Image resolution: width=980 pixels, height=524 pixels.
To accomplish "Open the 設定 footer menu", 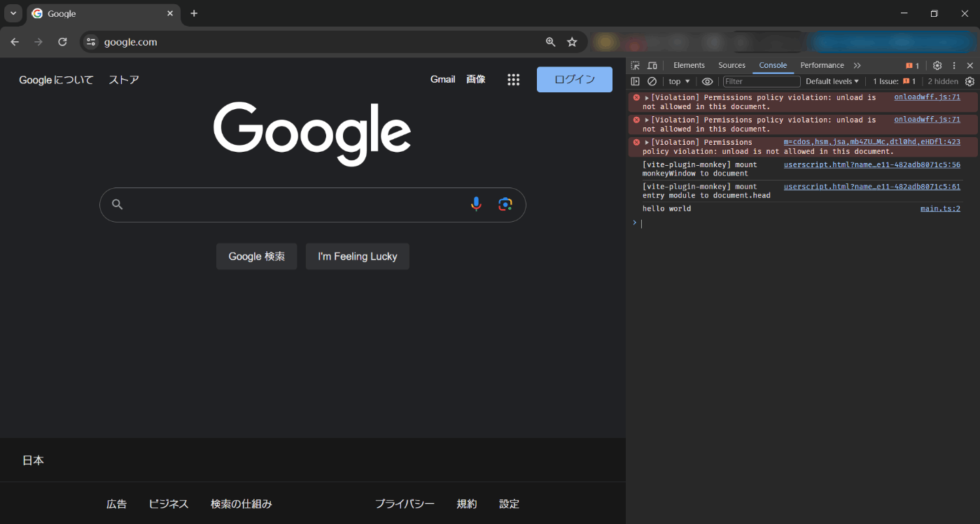I will point(509,504).
